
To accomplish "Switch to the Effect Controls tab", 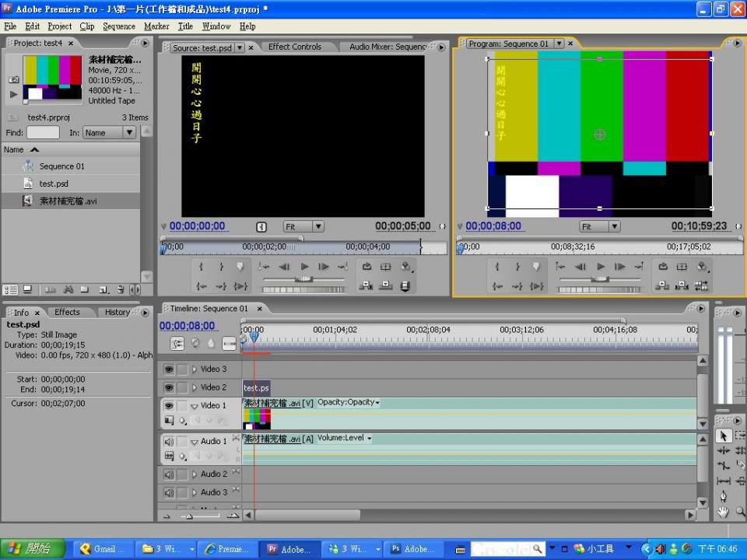I will (x=294, y=47).
